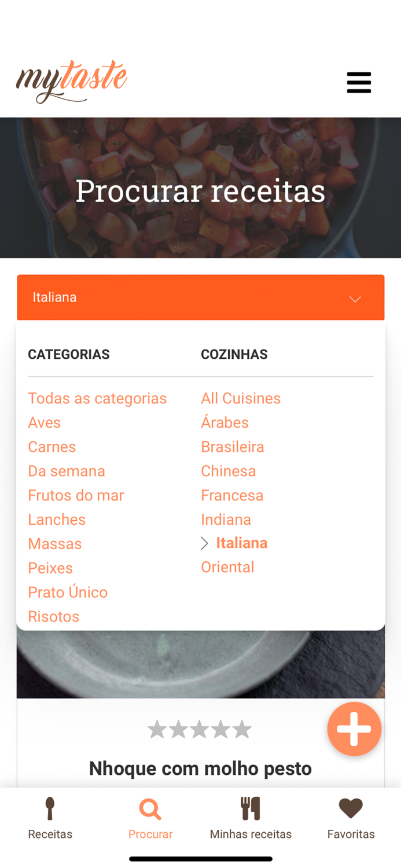Open the hamburger navigation menu

pos(359,82)
